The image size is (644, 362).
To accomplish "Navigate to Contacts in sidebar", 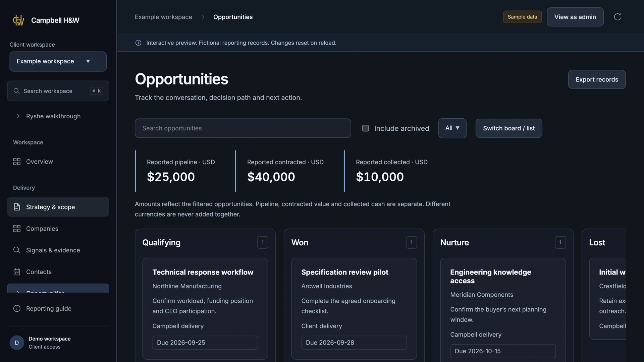I will (58, 272).
